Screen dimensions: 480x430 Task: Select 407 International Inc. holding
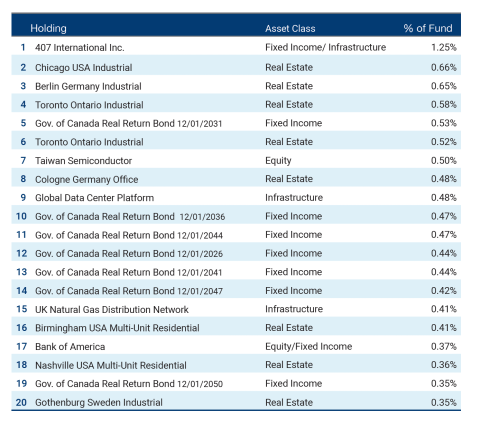[x=80, y=48]
